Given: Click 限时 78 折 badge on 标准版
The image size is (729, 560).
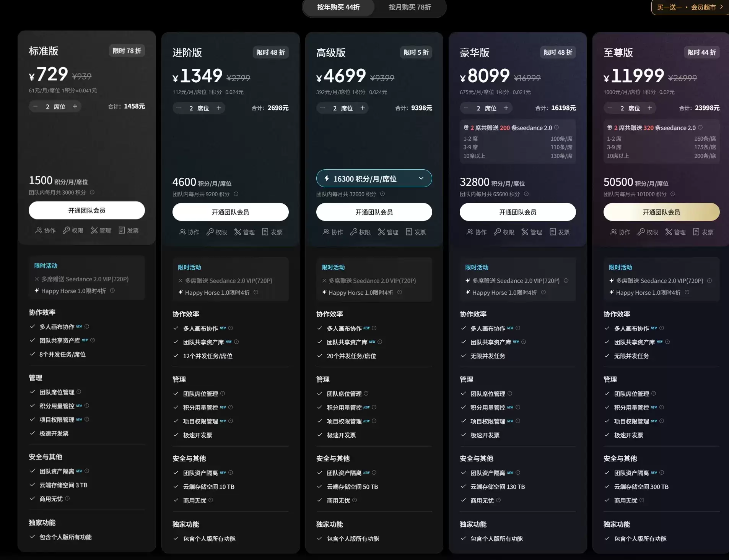Looking at the screenshot, I should tap(127, 50).
